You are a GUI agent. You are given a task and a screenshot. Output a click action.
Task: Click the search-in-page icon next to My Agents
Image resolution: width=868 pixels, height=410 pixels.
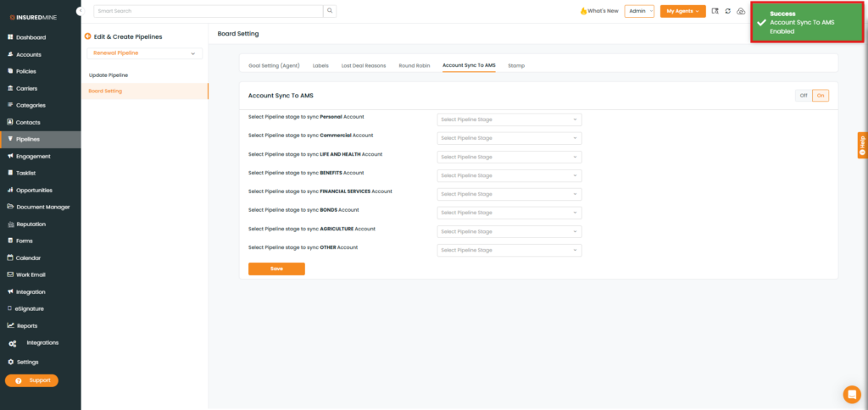point(715,11)
